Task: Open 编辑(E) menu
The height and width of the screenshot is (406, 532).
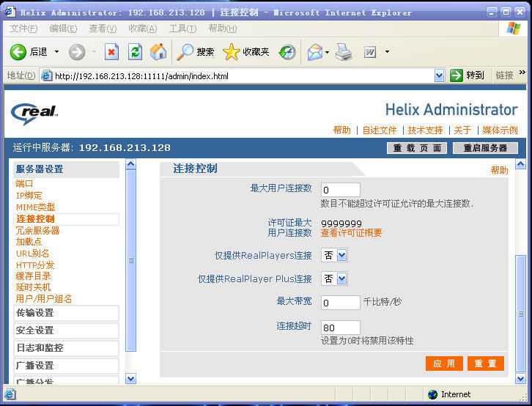Action: coord(63,29)
